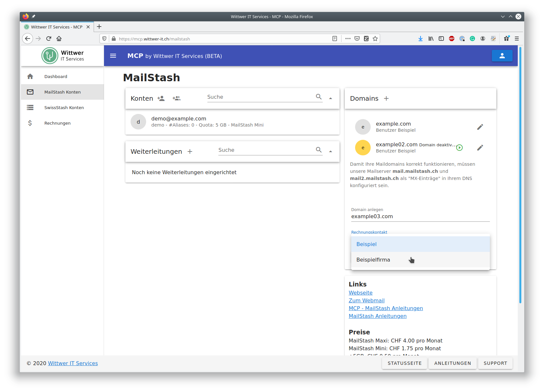Viewport: 544px width, 392px height.
Task: Open the hamburger menu in the MCP header
Action: click(113, 56)
